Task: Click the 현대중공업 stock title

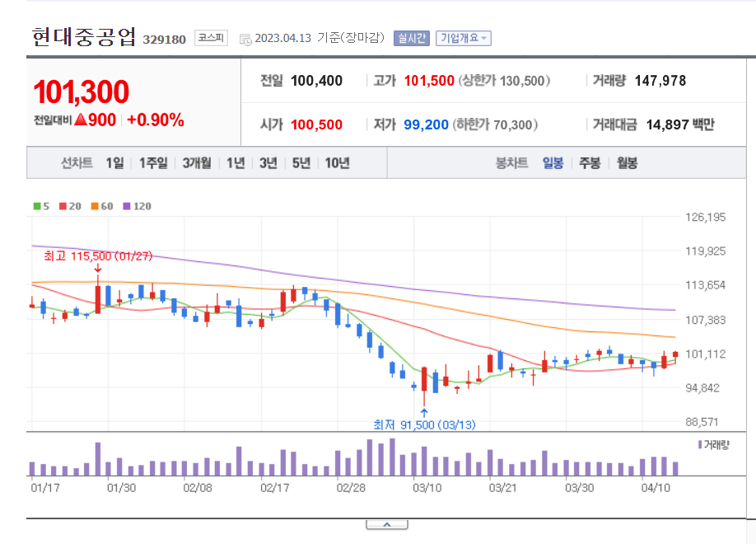Action: 84,37
